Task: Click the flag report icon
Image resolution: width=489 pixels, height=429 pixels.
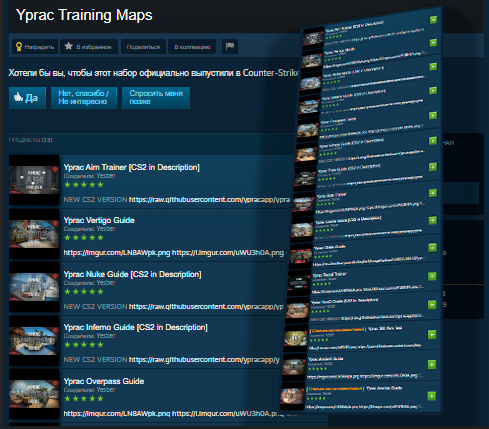Action: click(x=230, y=46)
